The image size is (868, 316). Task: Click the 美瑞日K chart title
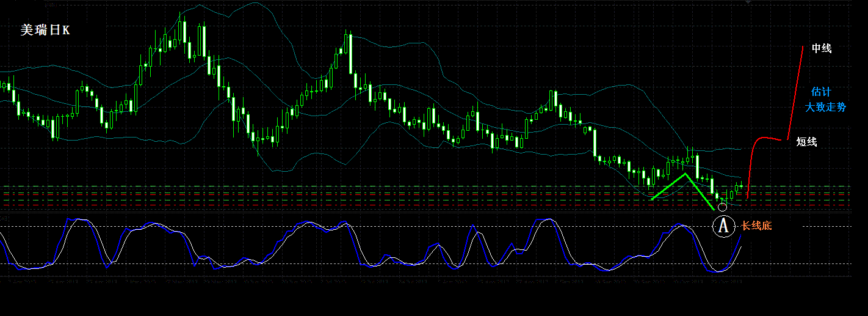point(45,30)
